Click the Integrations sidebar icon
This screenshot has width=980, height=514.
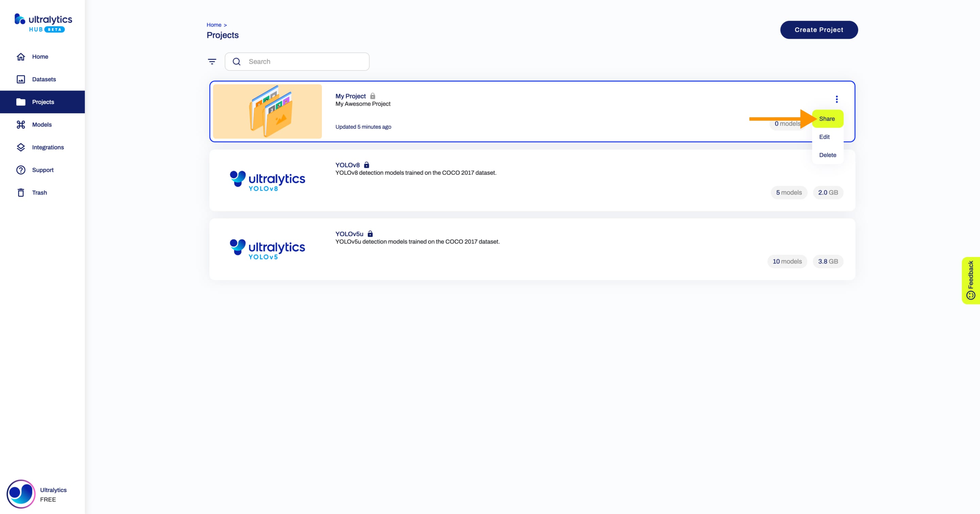20,147
